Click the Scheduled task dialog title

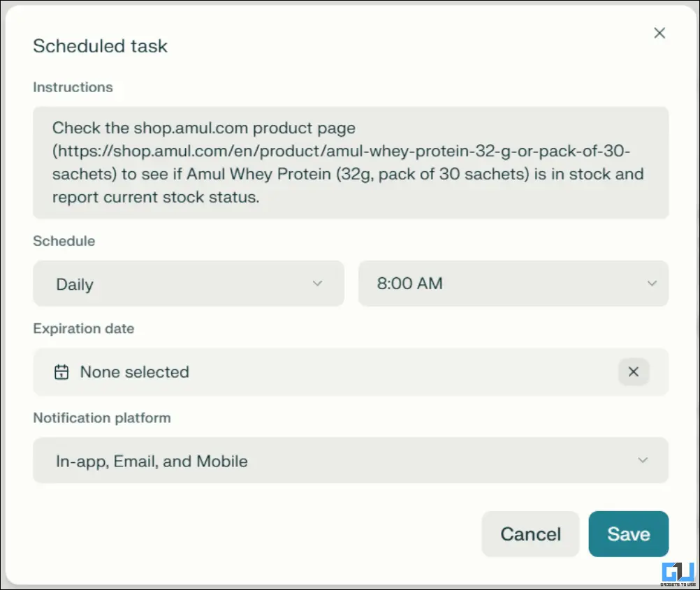100,46
